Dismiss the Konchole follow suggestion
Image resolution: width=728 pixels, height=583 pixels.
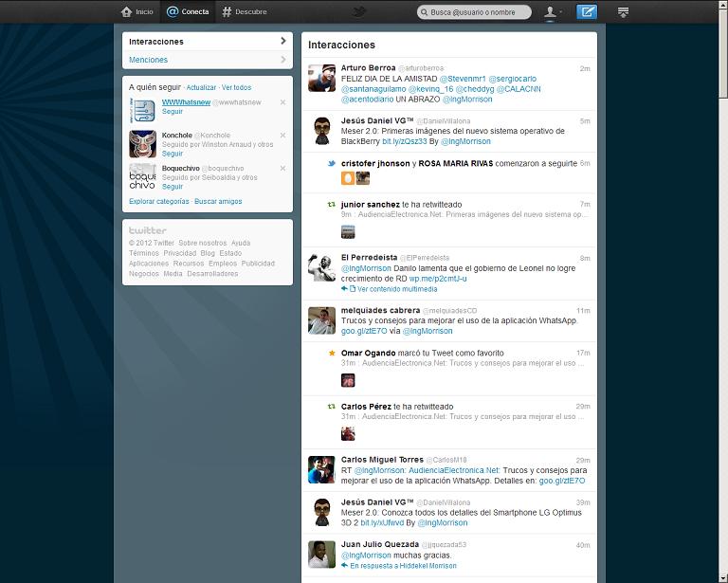click(x=282, y=136)
